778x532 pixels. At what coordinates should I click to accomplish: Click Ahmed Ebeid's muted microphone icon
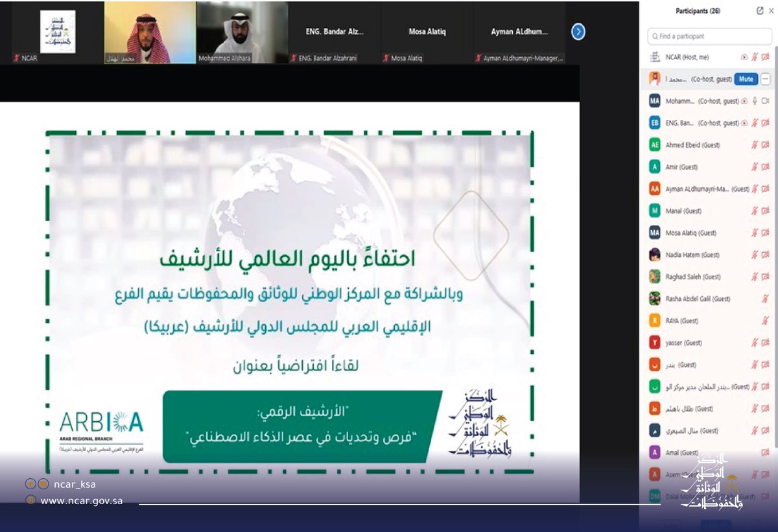click(x=755, y=145)
